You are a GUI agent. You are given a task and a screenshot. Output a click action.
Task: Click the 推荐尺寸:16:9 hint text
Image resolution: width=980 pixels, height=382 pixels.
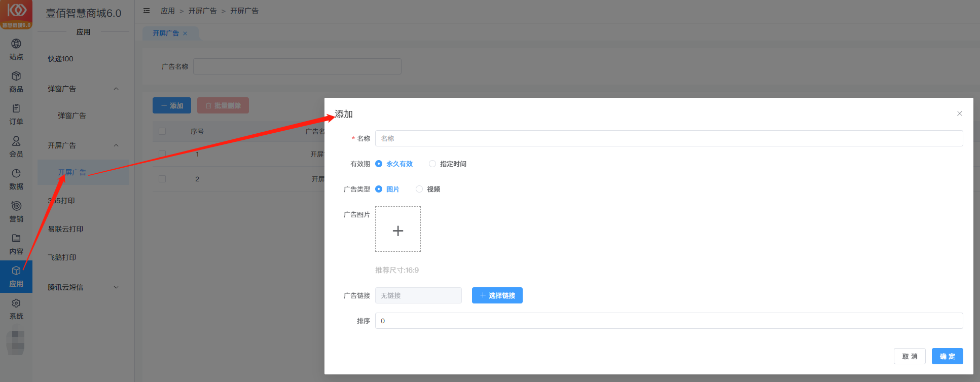[397, 270]
